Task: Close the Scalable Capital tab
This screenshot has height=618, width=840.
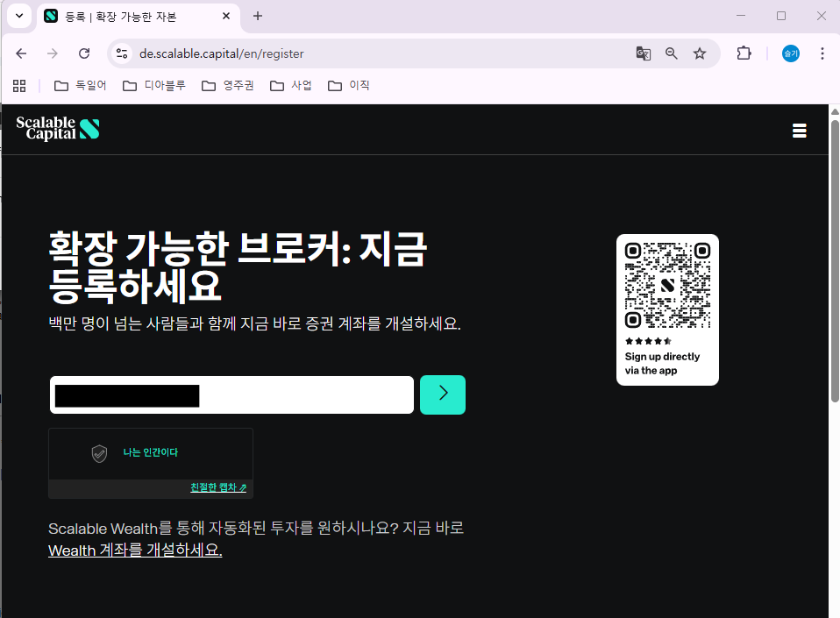Action: click(x=226, y=16)
